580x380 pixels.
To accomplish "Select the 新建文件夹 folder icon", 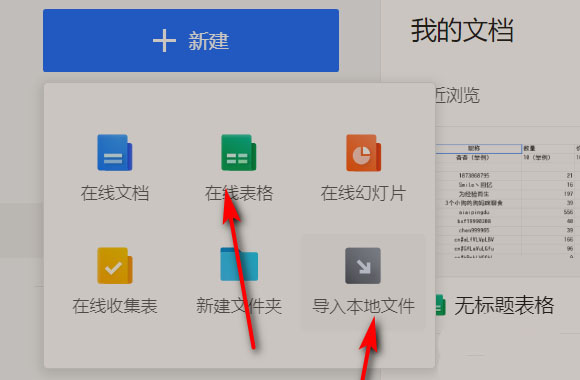I will tap(239, 264).
